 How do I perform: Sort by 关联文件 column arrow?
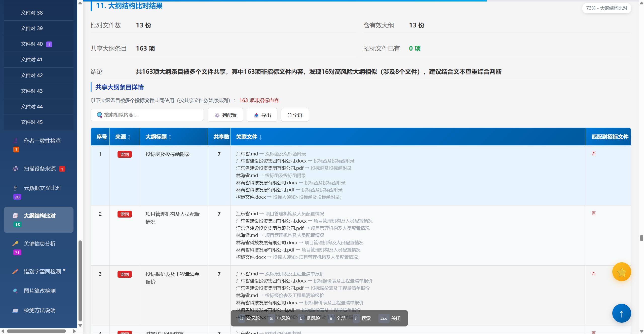tap(261, 137)
